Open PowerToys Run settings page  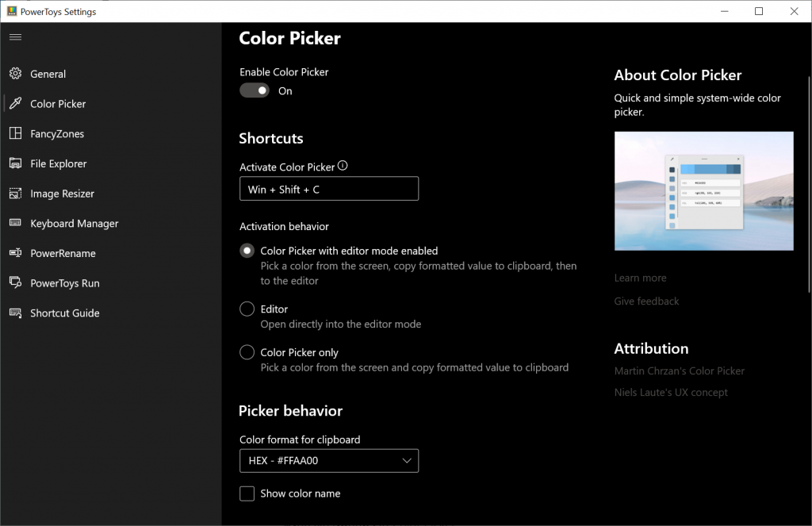point(64,283)
